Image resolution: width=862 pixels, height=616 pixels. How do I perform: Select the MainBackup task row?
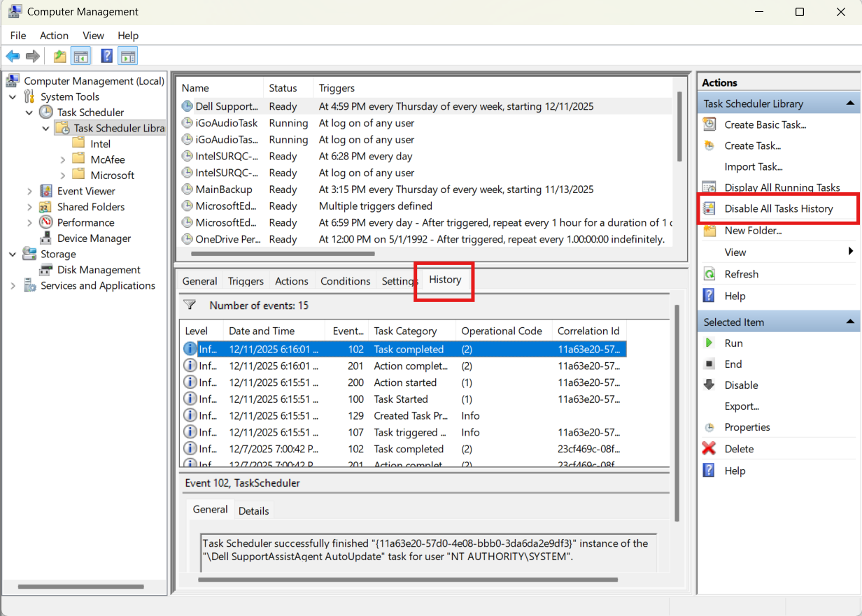tap(425, 189)
